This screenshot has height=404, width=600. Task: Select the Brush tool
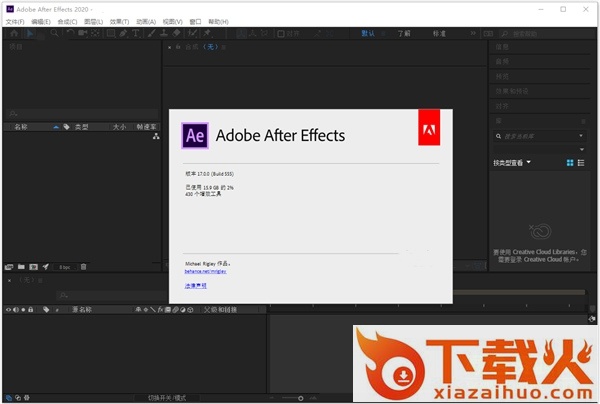pyautogui.click(x=152, y=33)
